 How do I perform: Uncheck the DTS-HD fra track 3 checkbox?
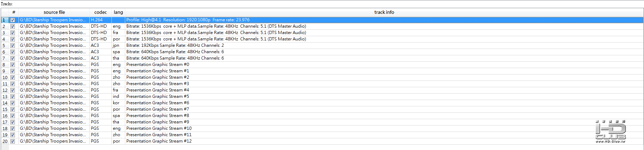(x=13, y=33)
